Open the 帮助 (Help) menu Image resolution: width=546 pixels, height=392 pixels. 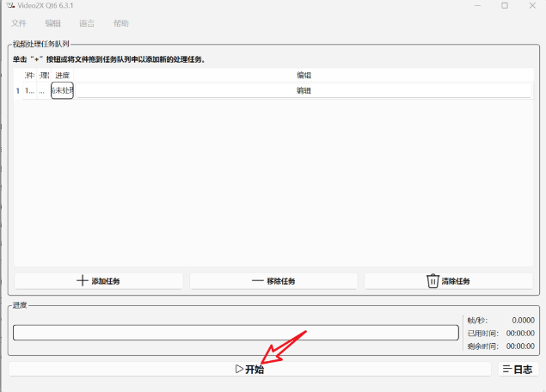[121, 23]
